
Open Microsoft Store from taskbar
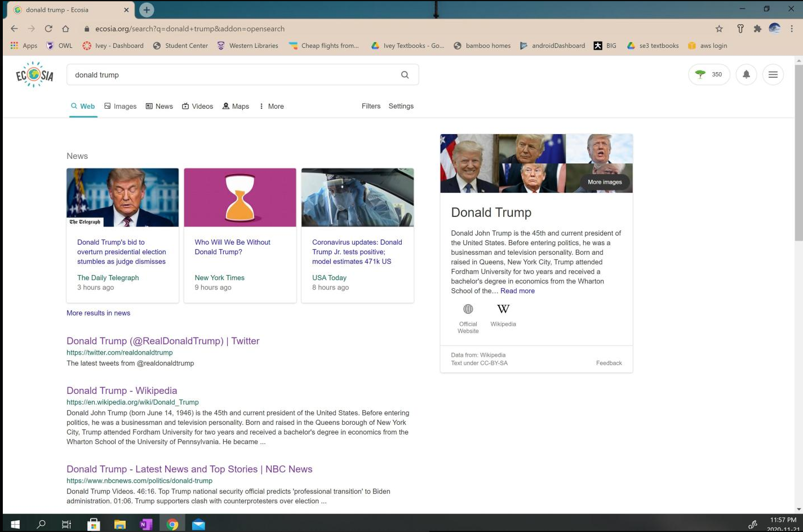click(94, 524)
